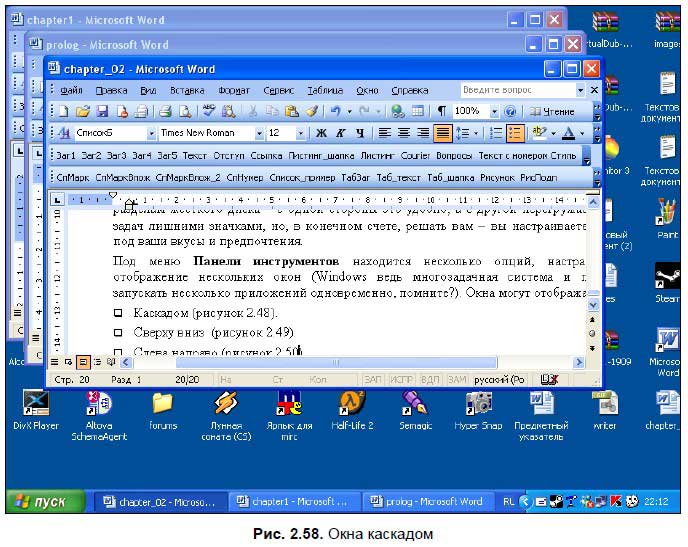688x547 pixels.
Task: Launch Steam shortcut on desktop
Action: click(x=667, y=283)
